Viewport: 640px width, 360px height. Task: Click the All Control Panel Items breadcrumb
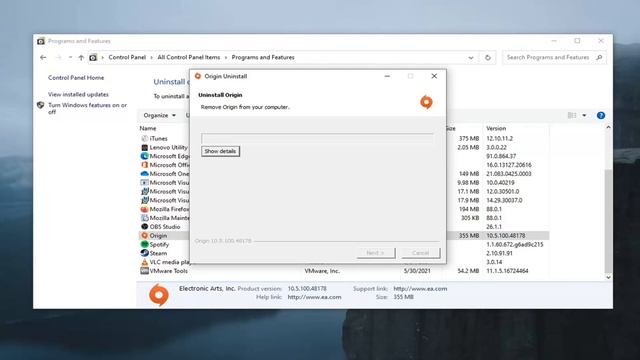click(x=189, y=58)
